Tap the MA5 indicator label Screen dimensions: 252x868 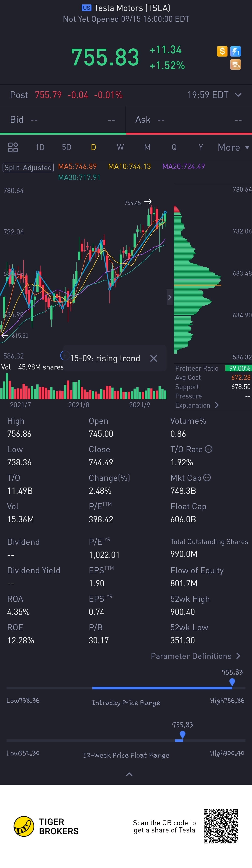tap(77, 166)
